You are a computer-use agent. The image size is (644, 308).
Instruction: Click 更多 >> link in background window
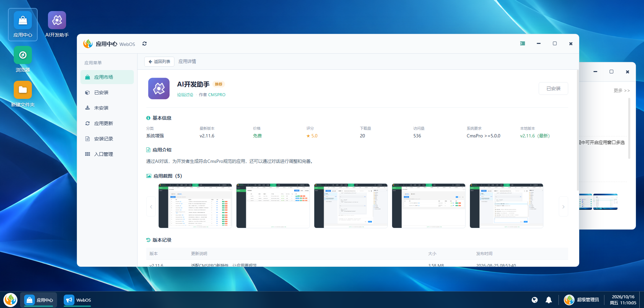point(622,90)
